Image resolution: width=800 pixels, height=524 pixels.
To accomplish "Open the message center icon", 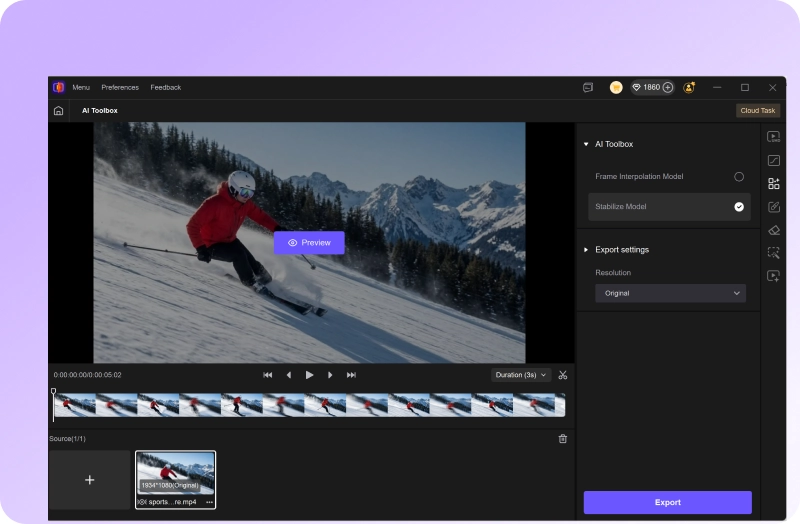I will (x=588, y=88).
